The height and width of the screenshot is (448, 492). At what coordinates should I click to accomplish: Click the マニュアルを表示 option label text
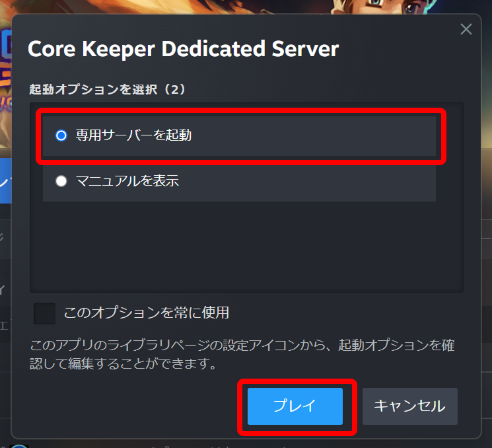point(127,181)
